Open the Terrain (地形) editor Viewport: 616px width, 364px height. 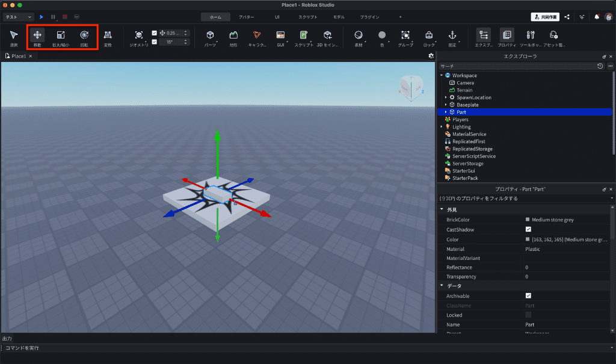(233, 36)
